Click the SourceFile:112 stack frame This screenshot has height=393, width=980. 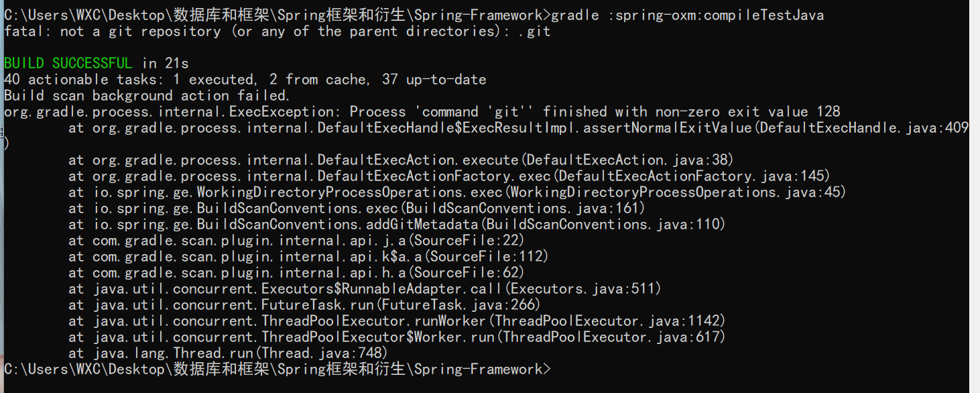pos(489,257)
